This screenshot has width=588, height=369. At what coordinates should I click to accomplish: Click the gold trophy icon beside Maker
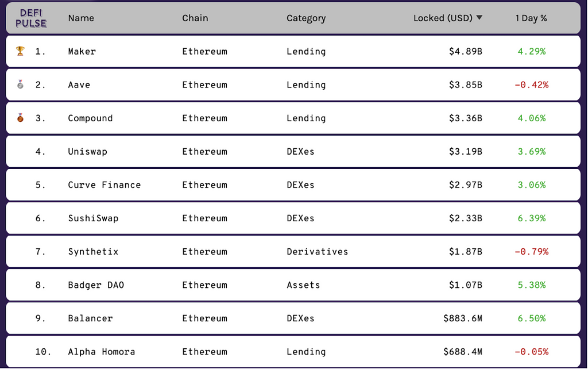pos(20,51)
